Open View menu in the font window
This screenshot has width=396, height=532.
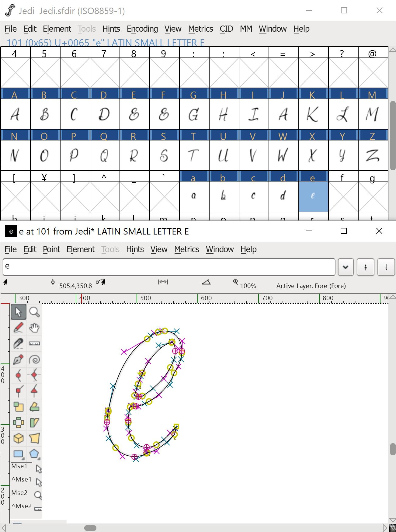(173, 29)
